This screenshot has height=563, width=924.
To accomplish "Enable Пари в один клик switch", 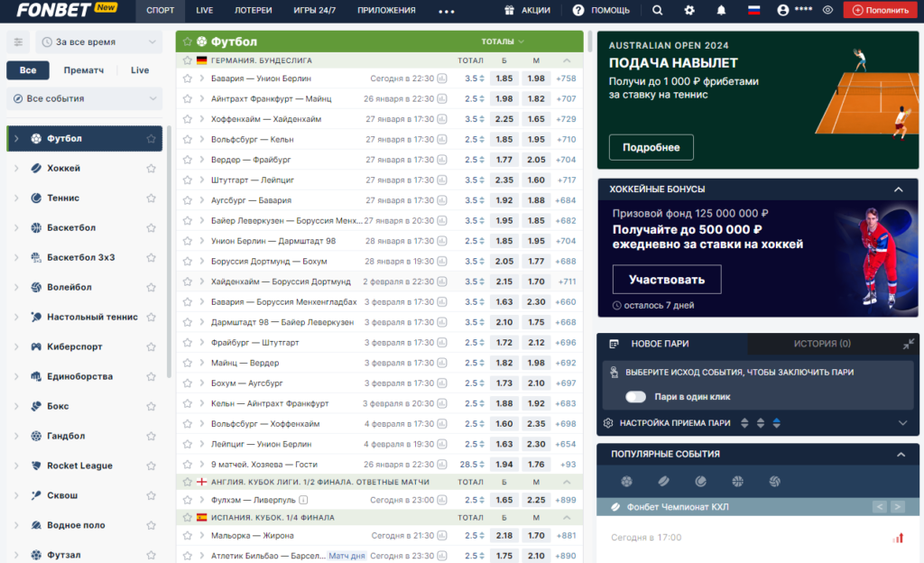I will point(635,396).
